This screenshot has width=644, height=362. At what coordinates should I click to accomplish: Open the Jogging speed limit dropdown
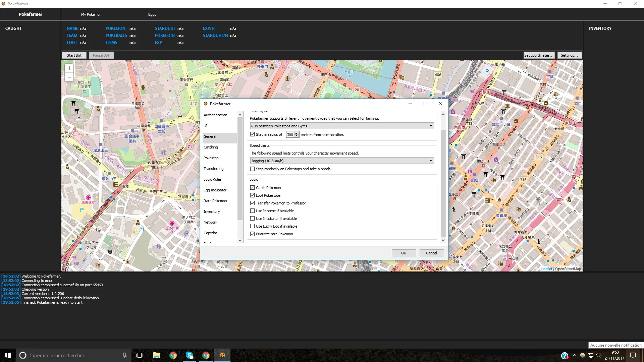coord(342,161)
